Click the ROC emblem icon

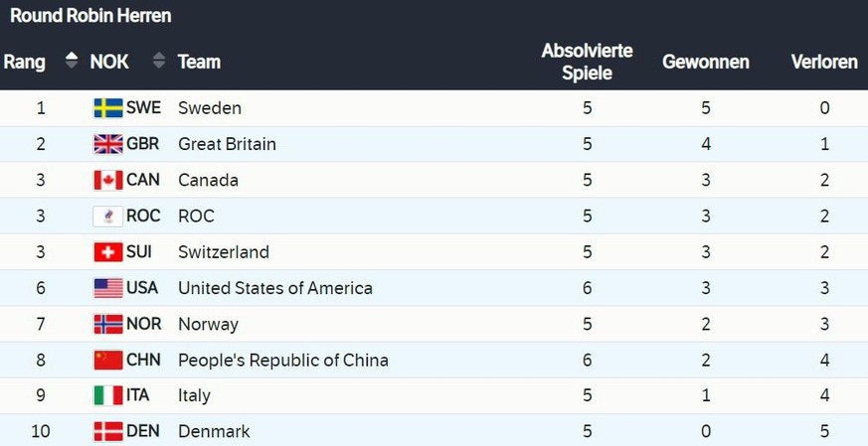pos(108,216)
